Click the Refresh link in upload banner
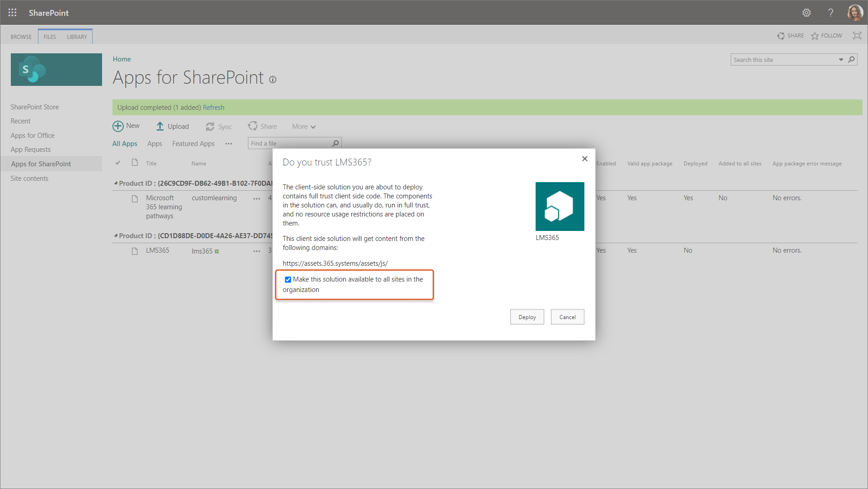Viewport: 868px width, 489px height. (214, 108)
